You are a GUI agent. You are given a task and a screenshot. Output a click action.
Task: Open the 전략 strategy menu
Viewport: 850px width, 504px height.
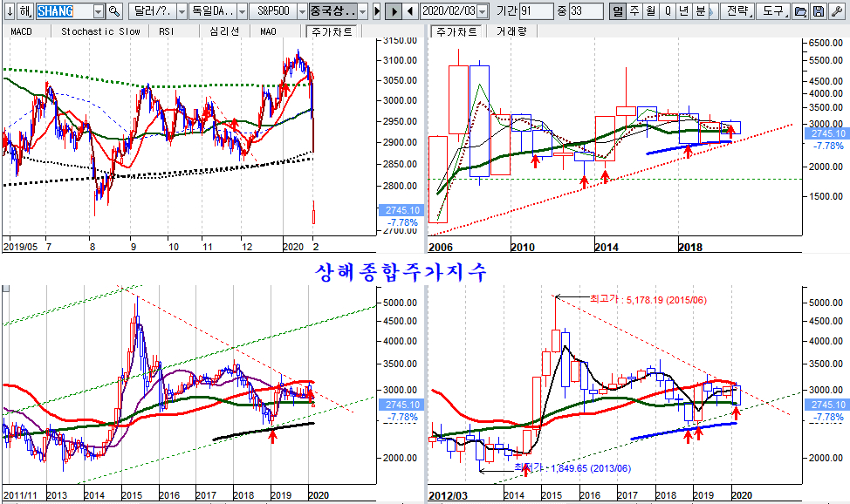pos(739,10)
